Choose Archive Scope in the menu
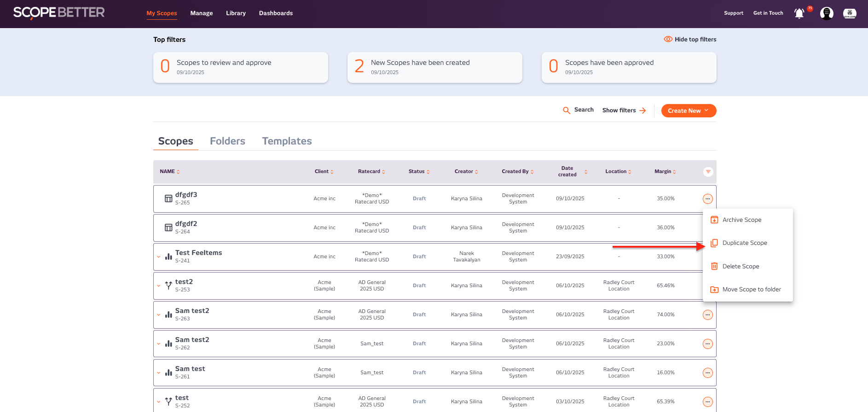The width and height of the screenshot is (868, 412). click(x=741, y=220)
